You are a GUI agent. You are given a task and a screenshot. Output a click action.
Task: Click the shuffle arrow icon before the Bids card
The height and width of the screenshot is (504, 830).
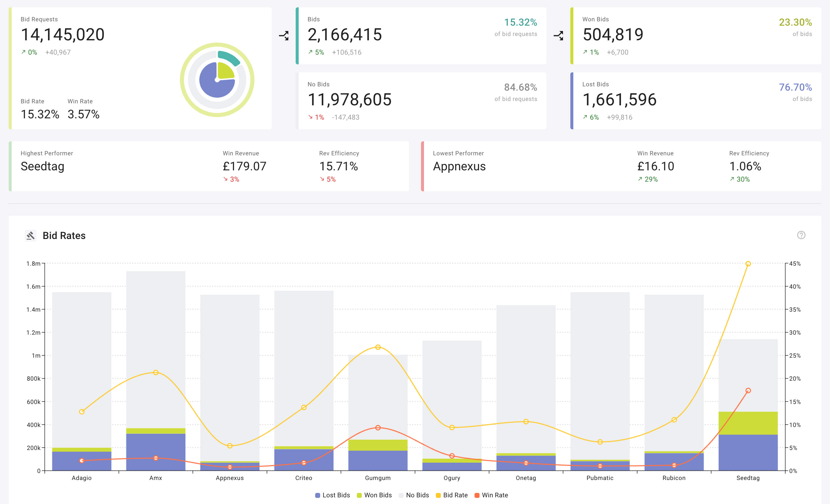coord(284,36)
